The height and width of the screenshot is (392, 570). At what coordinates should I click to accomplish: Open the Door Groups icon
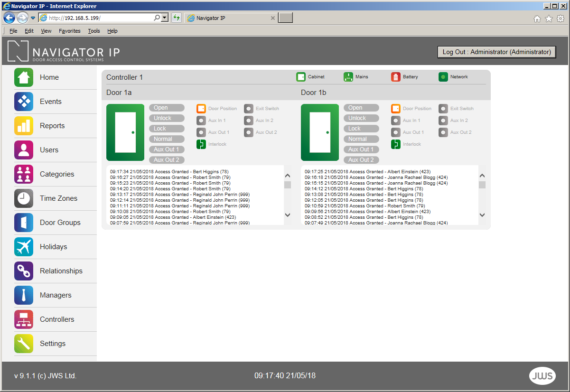pyautogui.click(x=24, y=223)
